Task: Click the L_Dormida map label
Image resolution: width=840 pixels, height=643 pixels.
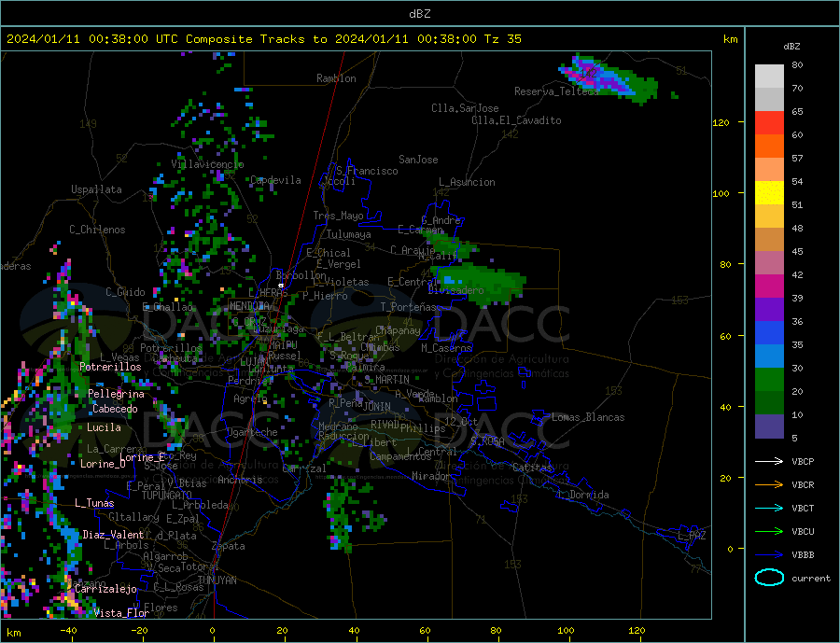Action: 584,495
